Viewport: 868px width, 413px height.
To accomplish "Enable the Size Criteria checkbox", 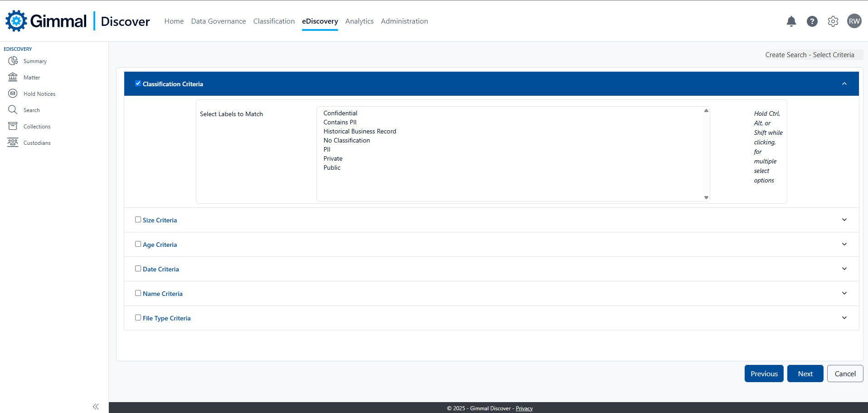I will [138, 220].
